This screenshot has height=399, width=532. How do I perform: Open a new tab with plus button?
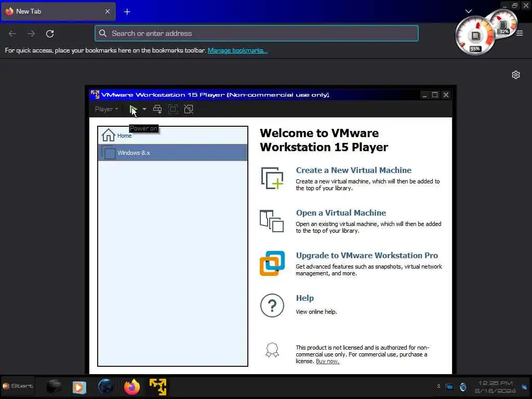coord(127,11)
